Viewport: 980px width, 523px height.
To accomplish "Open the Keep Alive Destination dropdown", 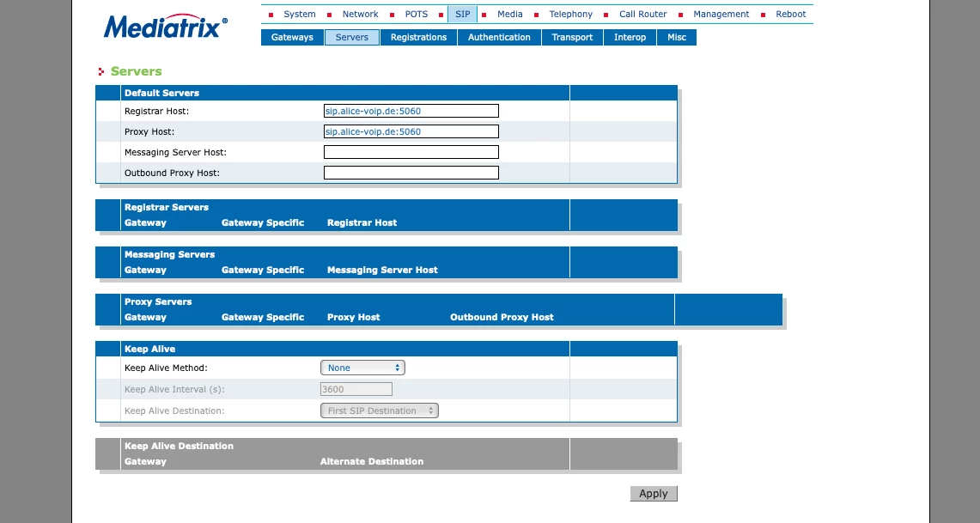I will (x=380, y=410).
